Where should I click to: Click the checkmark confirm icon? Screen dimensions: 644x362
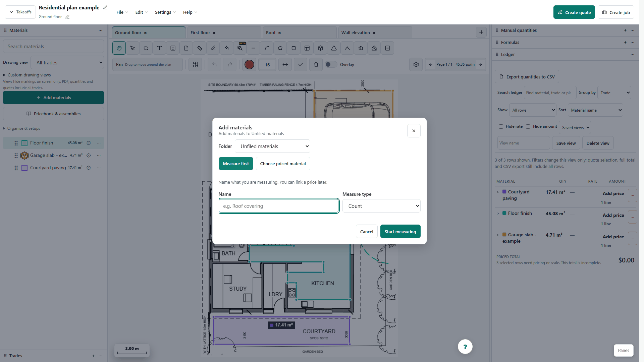tap(301, 65)
